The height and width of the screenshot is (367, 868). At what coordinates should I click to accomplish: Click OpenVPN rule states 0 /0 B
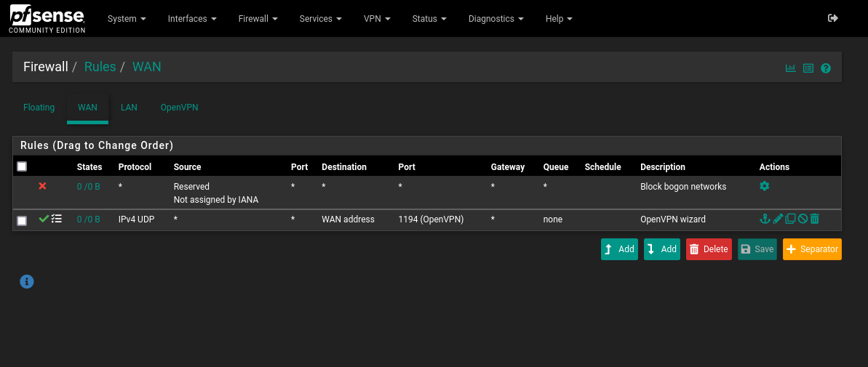pyautogui.click(x=89, y=219)
